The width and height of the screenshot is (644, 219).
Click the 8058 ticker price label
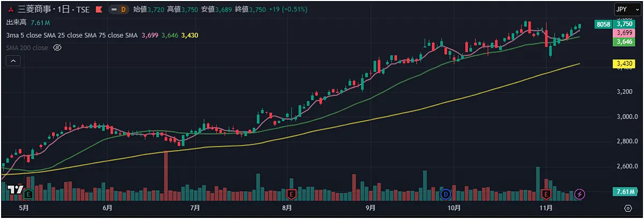[x=603, y=24]
